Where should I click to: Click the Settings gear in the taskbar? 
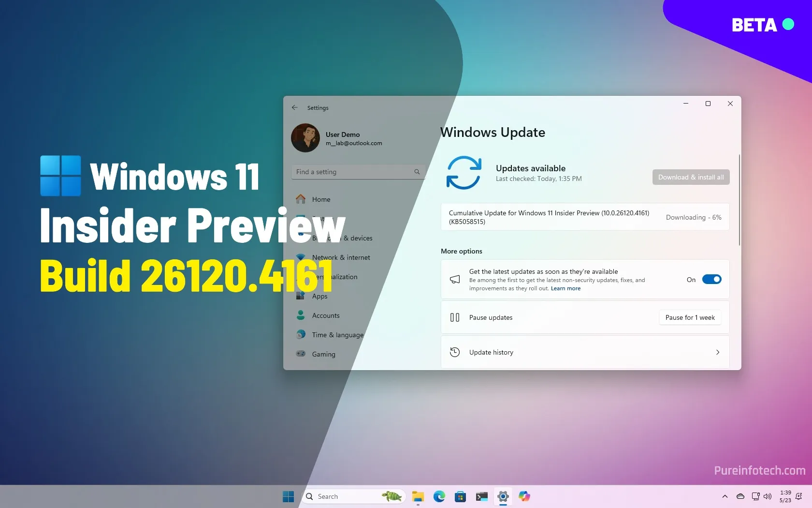pyautogui.click(x=503, y=496)
